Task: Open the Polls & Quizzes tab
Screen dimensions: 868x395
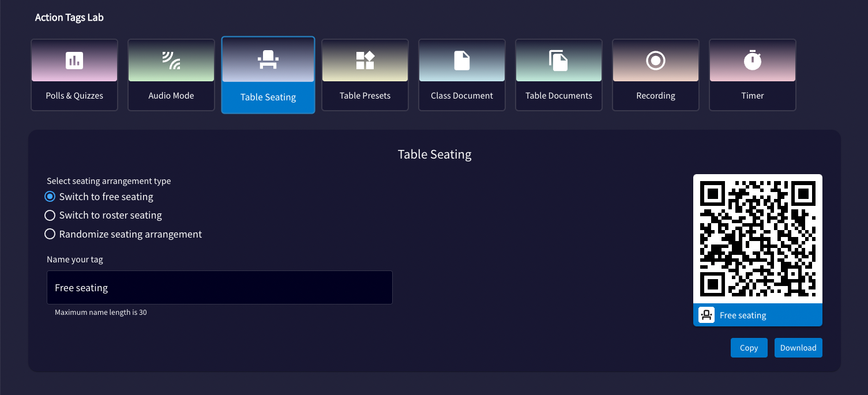Action: click(x=74, y=75)
